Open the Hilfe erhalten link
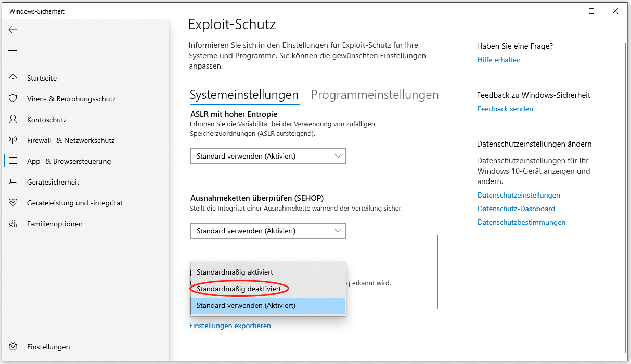Viewport: 631px width, 364px height. click(499, 60)
